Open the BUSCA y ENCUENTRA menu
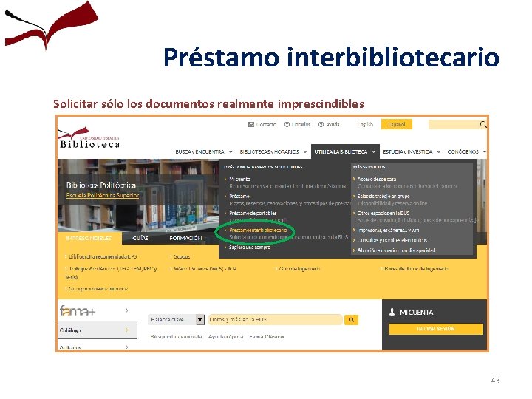 tap(199, 151)
